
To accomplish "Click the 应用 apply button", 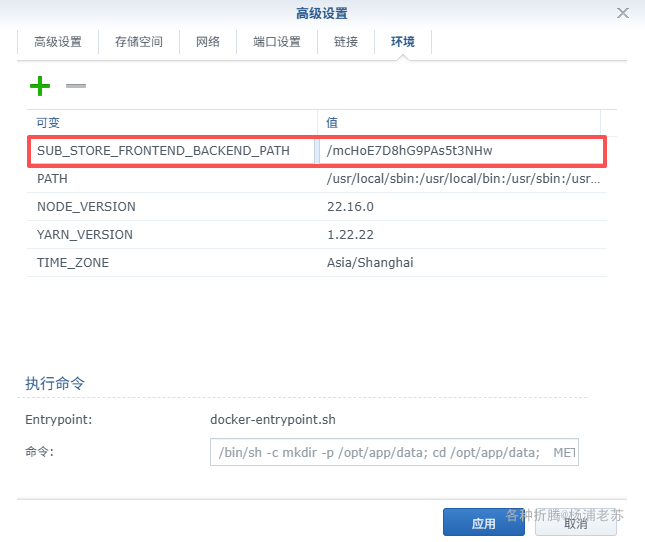I will [484, 522].
